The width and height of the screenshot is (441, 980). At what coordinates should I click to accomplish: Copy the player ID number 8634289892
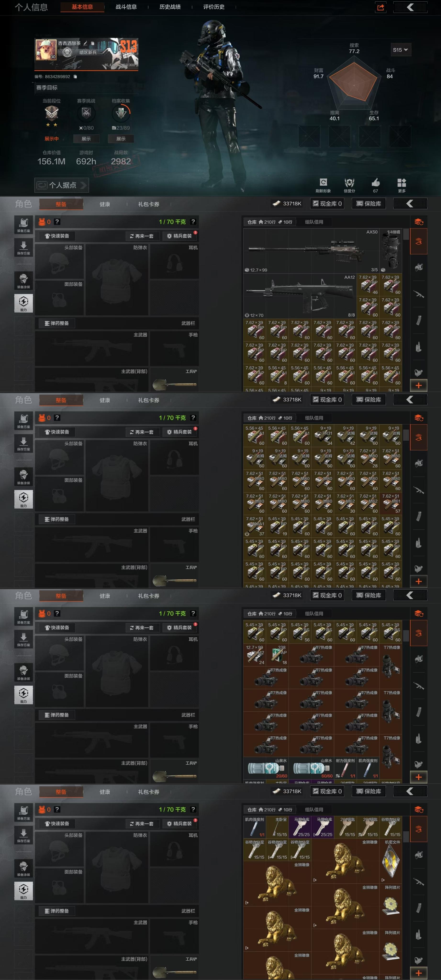pos(75,77)
